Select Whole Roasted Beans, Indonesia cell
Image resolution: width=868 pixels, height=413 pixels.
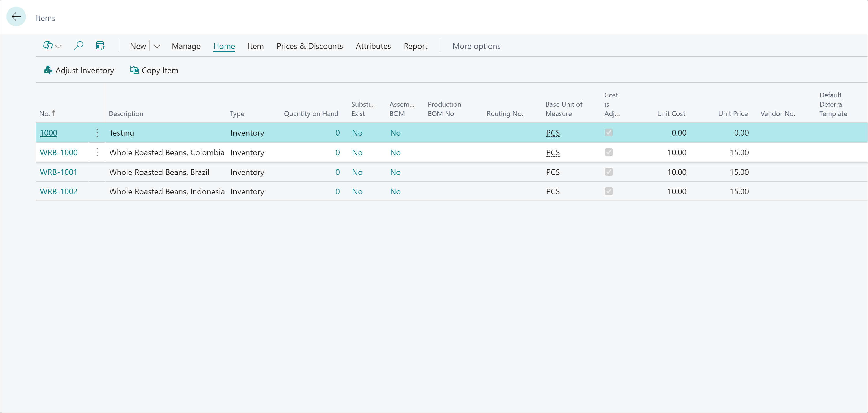point(167,191)
